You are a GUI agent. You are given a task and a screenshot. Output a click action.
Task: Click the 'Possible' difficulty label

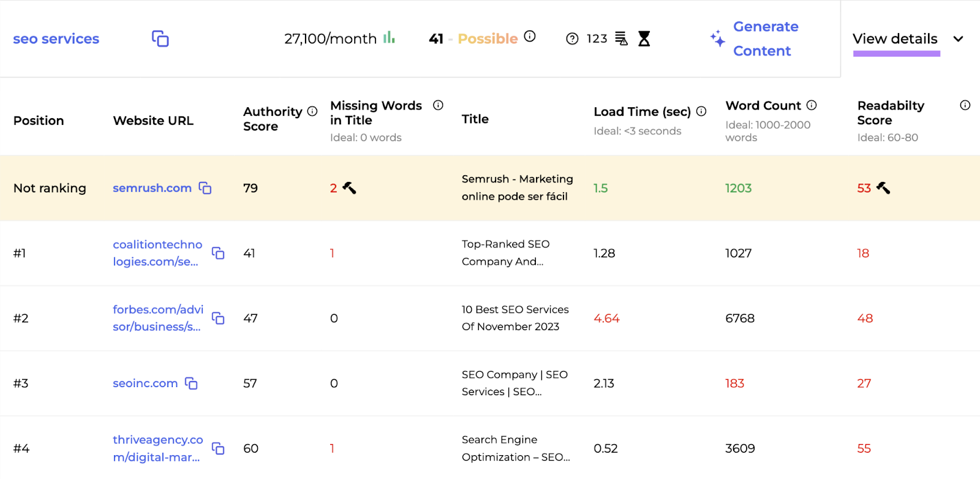(x=488, y=39)
